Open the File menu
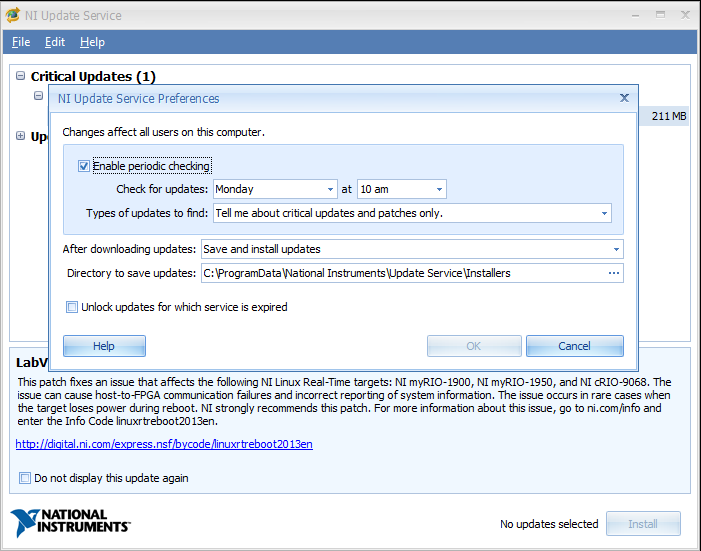The image size is (701, 551). (x=21, y=42)
